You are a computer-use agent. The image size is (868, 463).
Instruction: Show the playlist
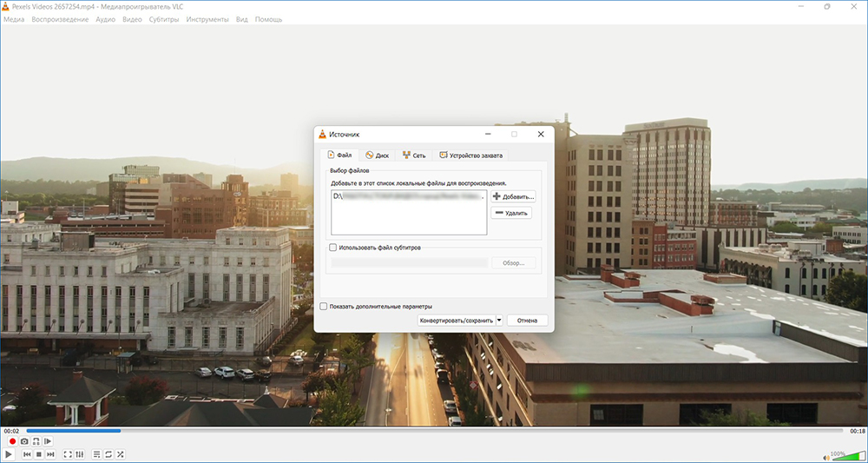point(96,454)
